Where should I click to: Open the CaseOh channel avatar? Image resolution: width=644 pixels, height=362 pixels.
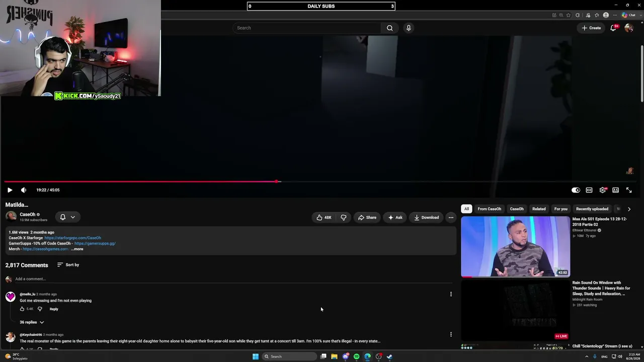click(x=11, y=217)
